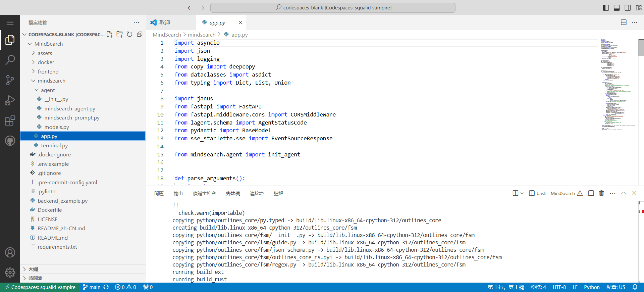Screen dimensions: 644x292
Task: Click the Codespaces: squalid vampire remote indicator
Action: (x=40, y=287)
